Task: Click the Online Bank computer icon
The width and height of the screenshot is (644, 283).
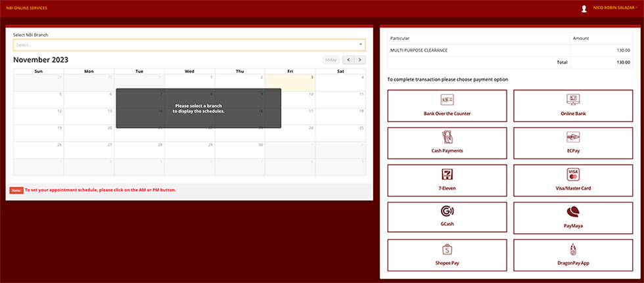Action: click(573, 100)
